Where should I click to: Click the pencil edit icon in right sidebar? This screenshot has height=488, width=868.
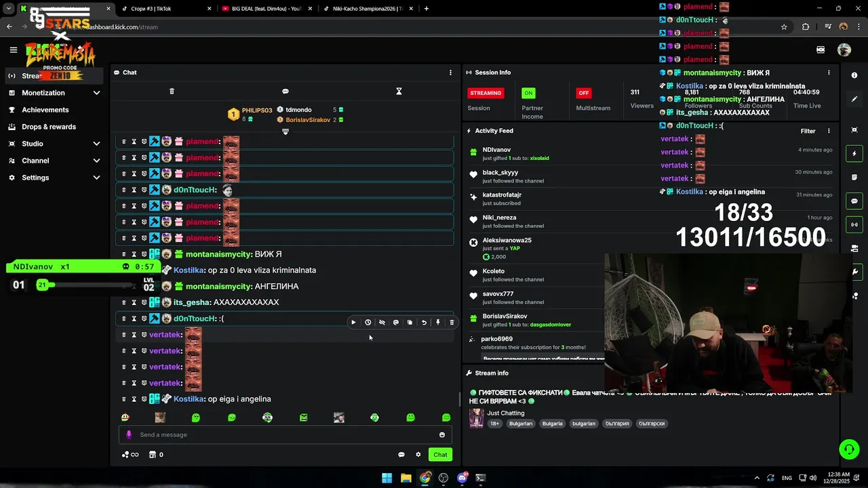click(854, 99)
